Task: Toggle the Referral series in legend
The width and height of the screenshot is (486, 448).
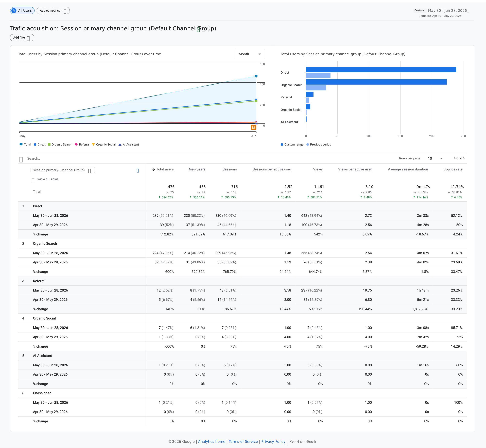Action: point(82,145)
